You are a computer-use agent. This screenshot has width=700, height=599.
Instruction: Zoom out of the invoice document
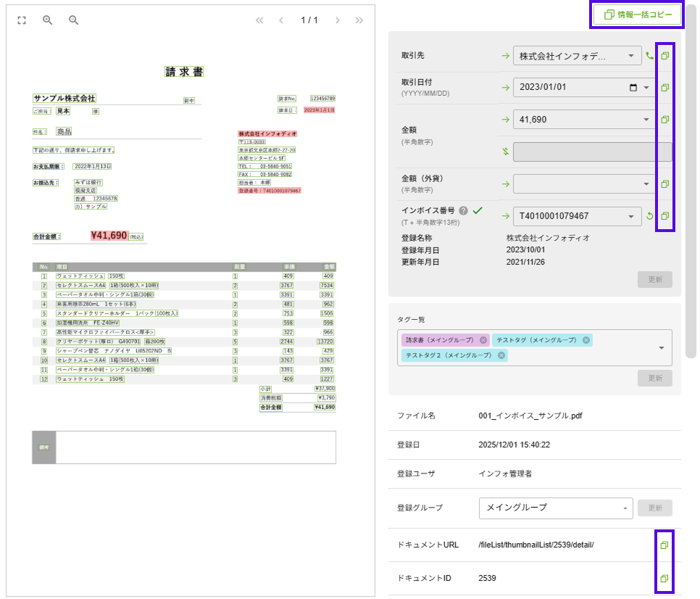73,20
